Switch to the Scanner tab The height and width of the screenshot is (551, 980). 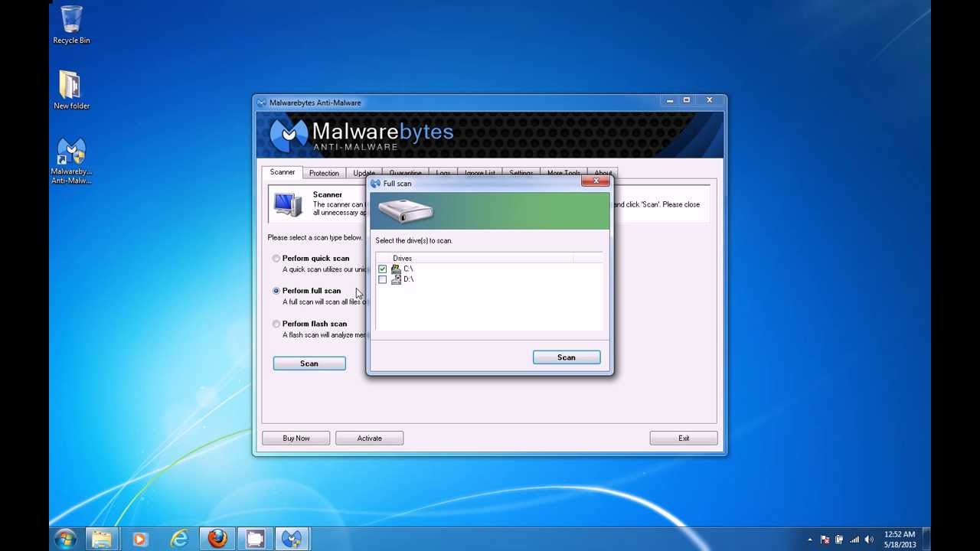point(283,172)
